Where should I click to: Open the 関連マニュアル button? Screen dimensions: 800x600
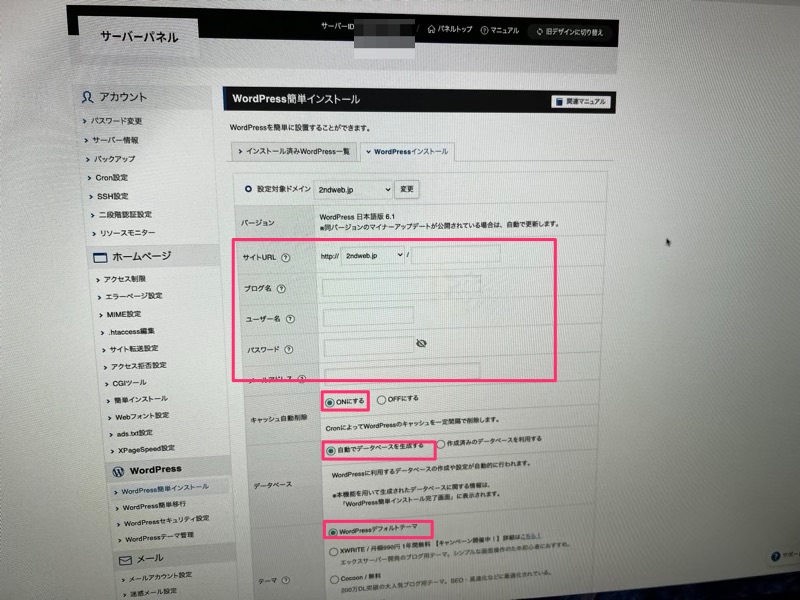point(581,102)
